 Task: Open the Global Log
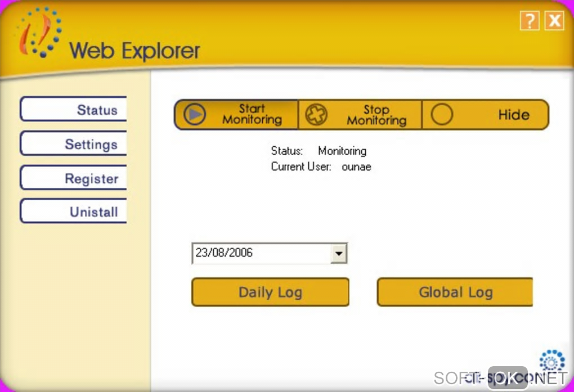(455, 292)
